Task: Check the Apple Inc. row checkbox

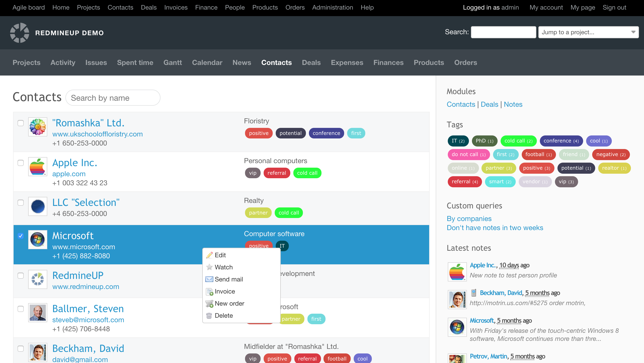Action: [20, 163]
